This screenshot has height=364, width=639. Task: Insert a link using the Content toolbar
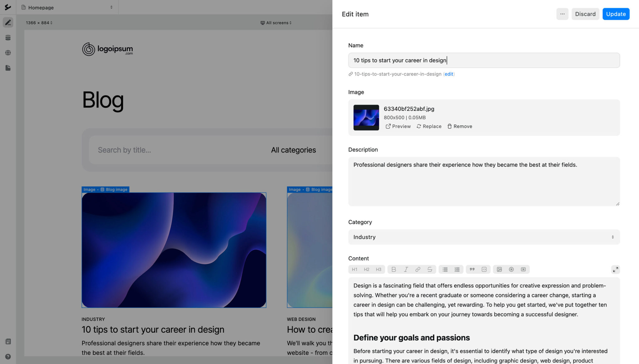coord(418,269)
